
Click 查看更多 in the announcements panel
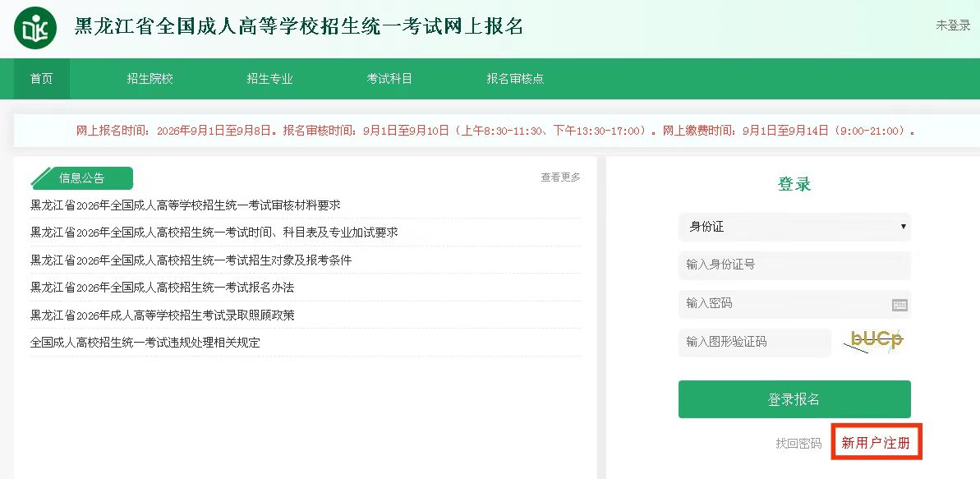560,177
